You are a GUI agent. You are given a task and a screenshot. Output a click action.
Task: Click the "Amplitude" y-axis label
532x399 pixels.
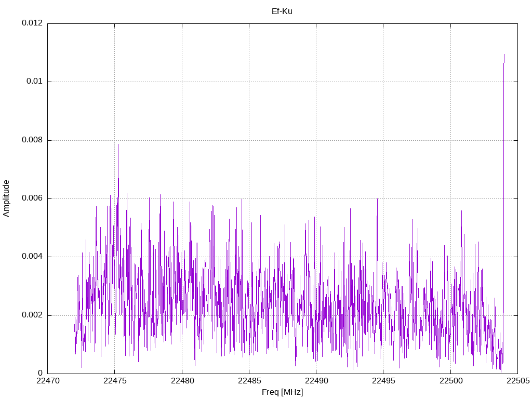pos(6,198)
